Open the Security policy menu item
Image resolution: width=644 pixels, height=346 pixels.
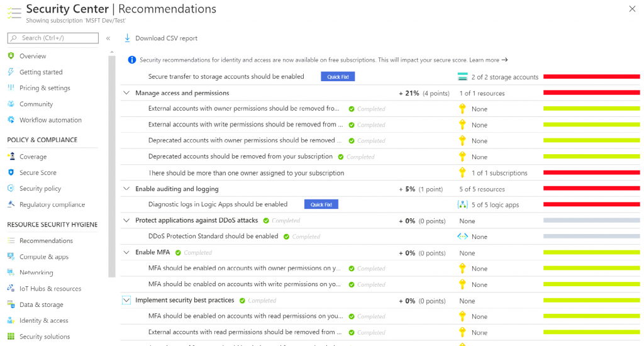coord(40,189)
